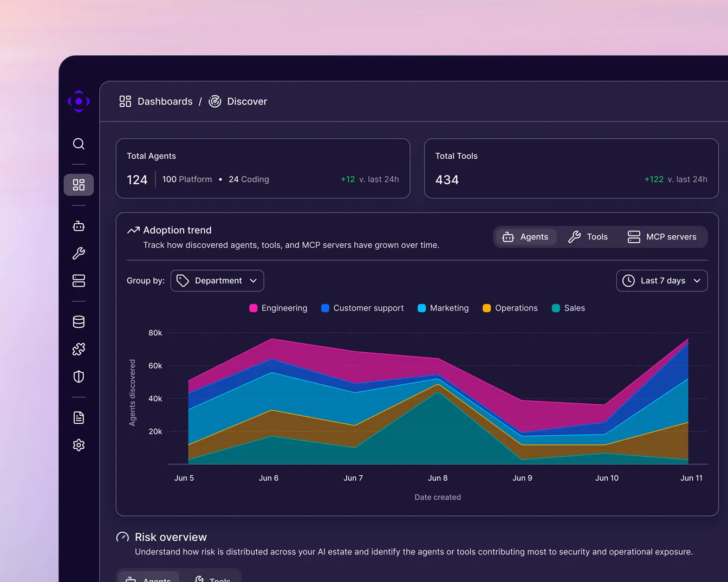
Task: Switch Adoption trend to Tools tab
Action: (x=588, y=237)
